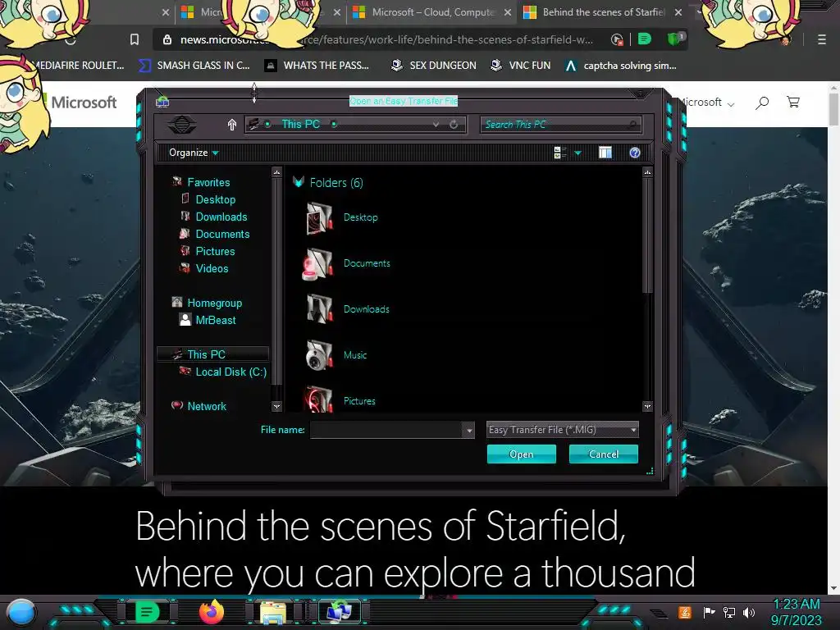The image size is (840, 630).
Task: Open the Microsoft site shopping cart
Action: click(793, 102)
